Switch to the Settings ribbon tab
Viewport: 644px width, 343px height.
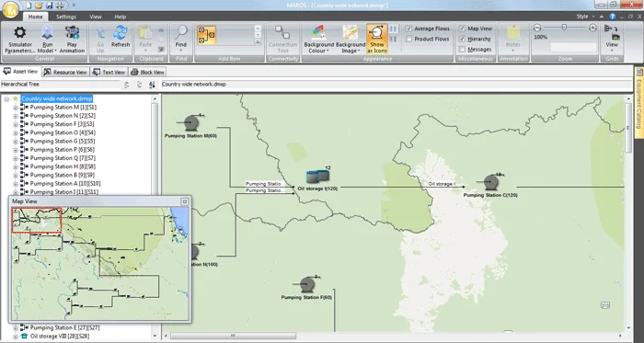(66, 17)
